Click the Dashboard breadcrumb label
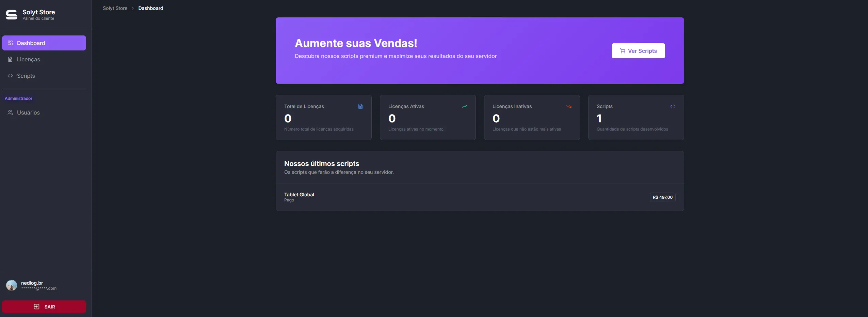The width and height of the screenshot is (868, 317). coord(151,8)
